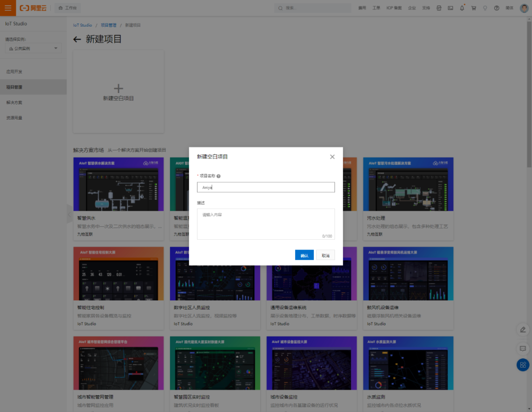Click the 取消 button in the dialog

(326, 255)
